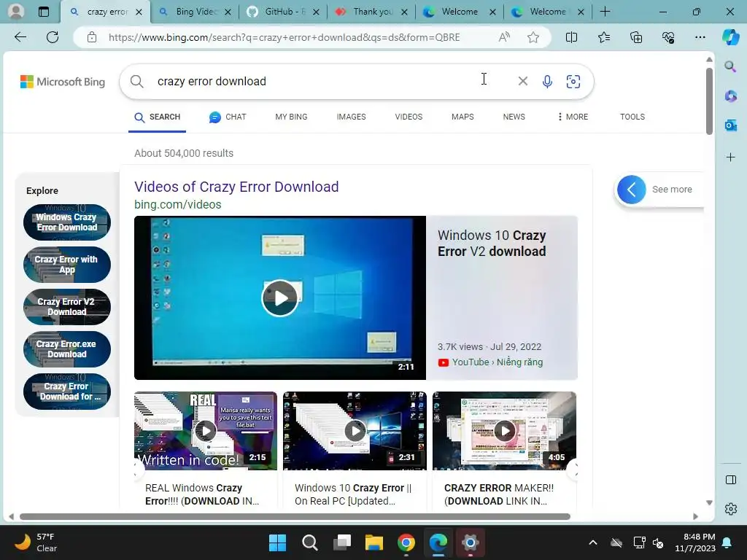
Task: Open the Favorites list
Action: [x=603, y=37]
